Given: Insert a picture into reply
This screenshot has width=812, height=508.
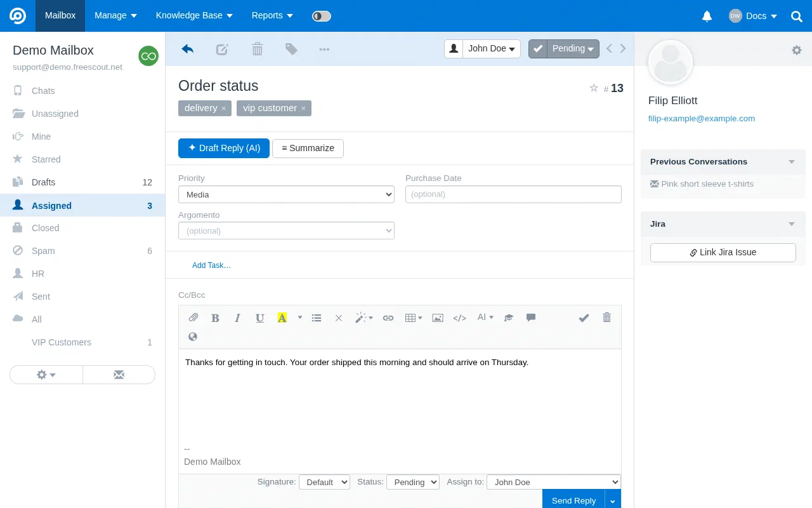Looking at the screenshot, I should point(438,317).
